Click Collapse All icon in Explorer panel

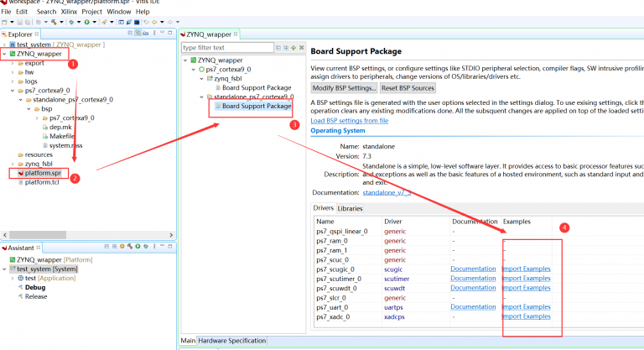coord(132,34)
